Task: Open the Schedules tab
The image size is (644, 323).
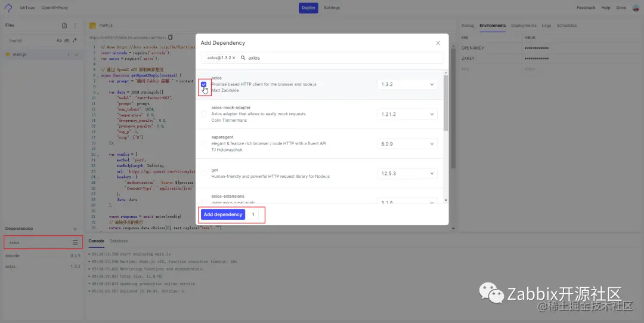Action: [x=566, y=26]
